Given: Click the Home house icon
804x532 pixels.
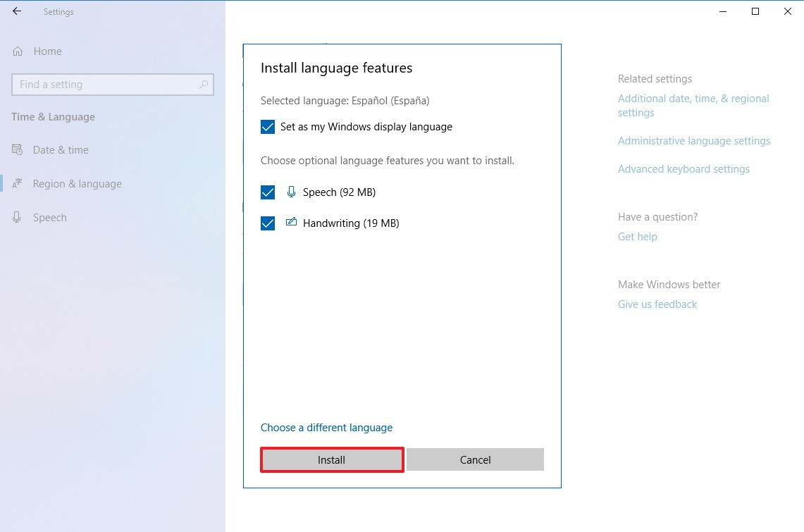Looking at the screenshot, I should (18, 51).
